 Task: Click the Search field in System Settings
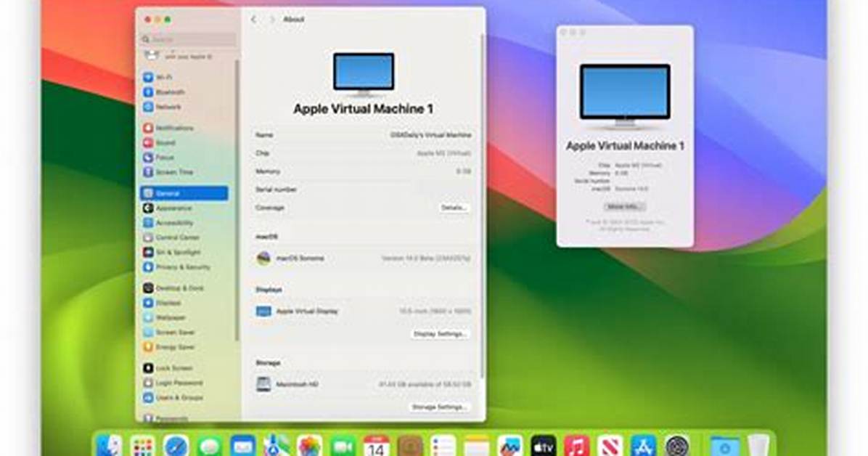coord(189,39)
